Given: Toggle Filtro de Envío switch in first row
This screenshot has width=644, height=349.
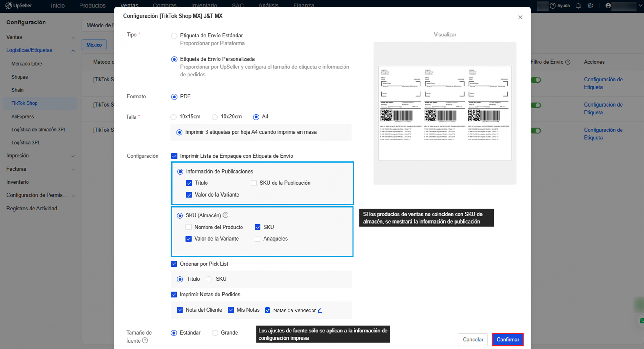Looking at the screenshot, I should 536,80.
